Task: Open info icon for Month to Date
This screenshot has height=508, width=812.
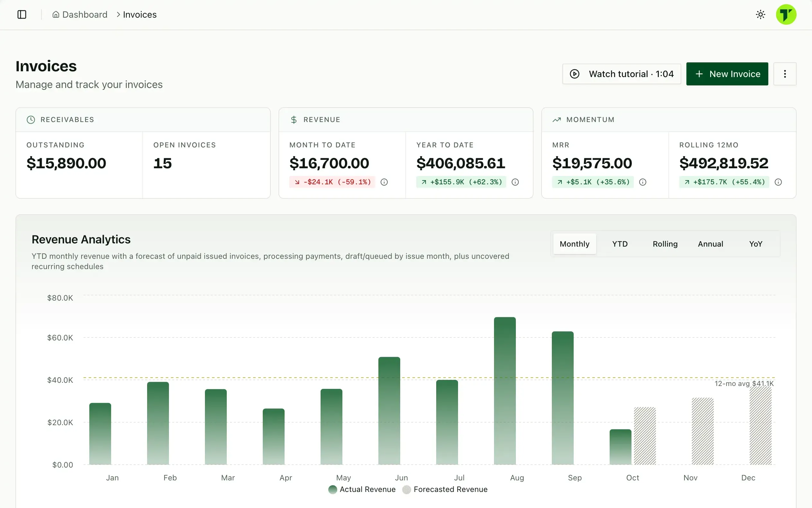Action: pos(384,182)
